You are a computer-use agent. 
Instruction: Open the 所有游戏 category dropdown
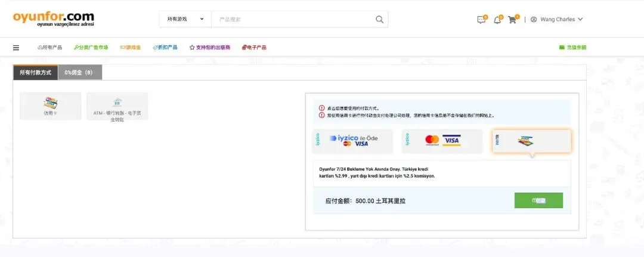tap(185, 19)
